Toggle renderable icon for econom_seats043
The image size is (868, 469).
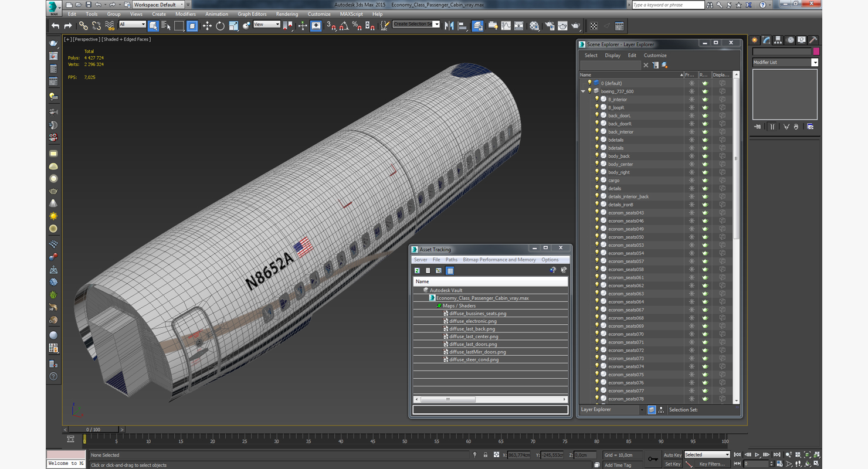[705, 213]
